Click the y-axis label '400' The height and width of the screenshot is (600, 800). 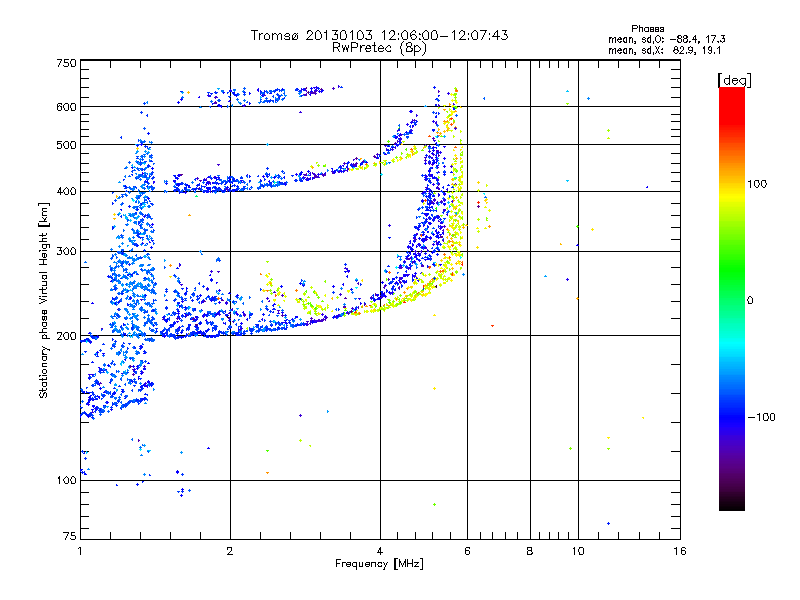pos(66,192)
